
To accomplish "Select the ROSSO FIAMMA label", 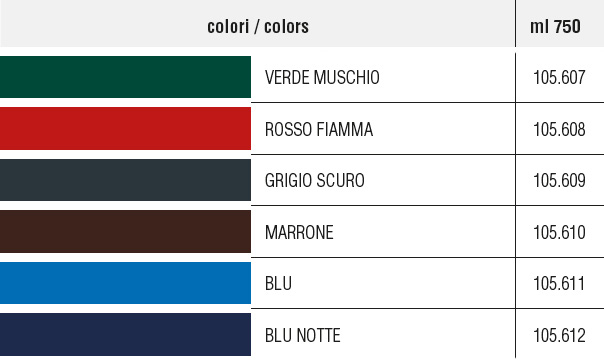I will (319, 129).
